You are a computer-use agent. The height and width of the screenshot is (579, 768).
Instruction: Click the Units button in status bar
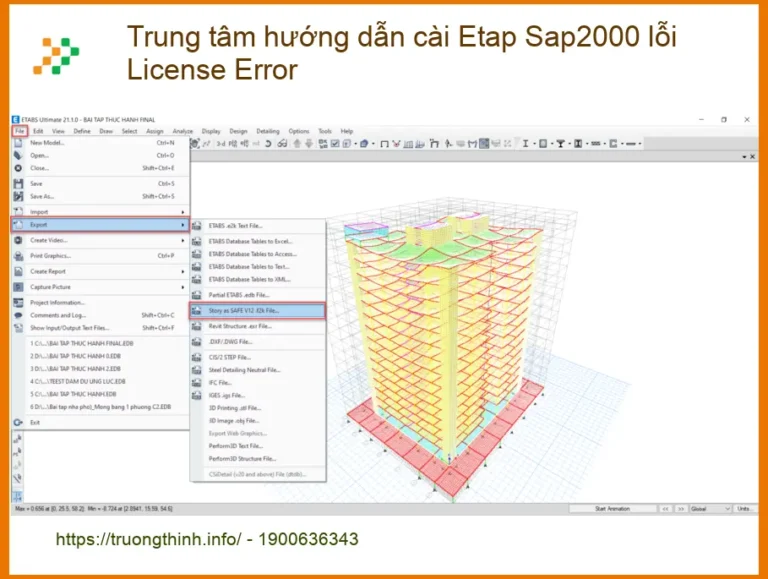tap(744, 509)
